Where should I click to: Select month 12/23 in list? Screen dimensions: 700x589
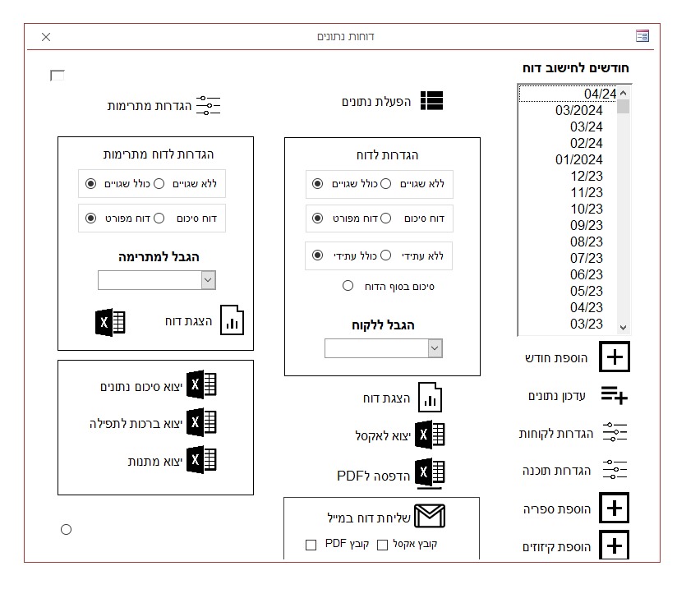click(568, 176)
